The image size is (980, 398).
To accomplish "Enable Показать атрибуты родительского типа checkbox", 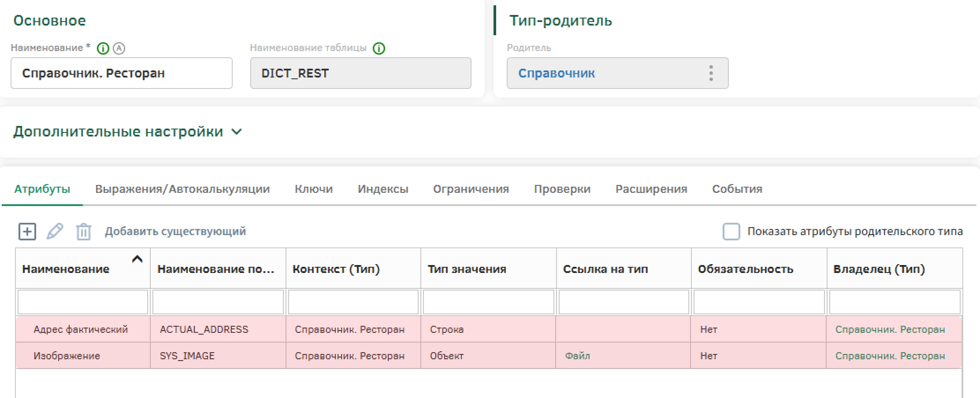I will [x=731, y=232].
